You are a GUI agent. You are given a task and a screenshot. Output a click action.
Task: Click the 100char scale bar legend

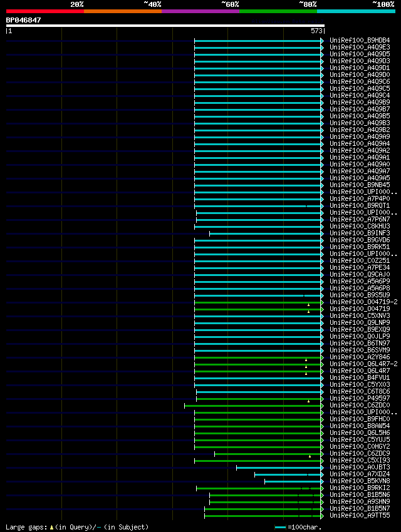(x=298, y=527)
